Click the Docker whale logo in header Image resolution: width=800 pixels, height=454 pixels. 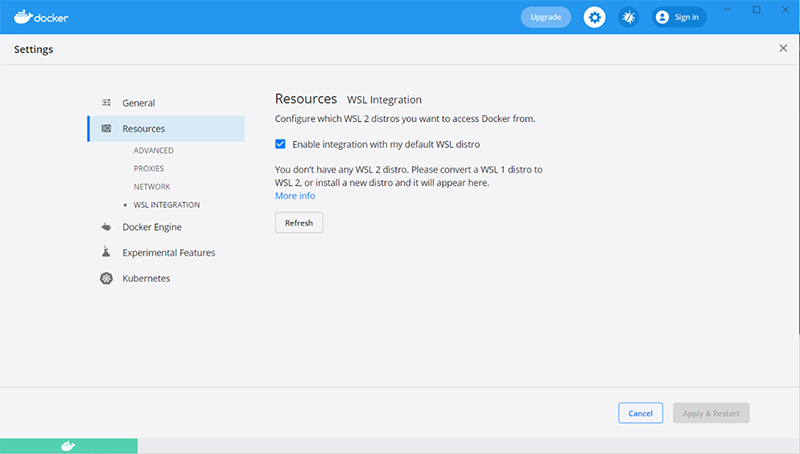41,17
